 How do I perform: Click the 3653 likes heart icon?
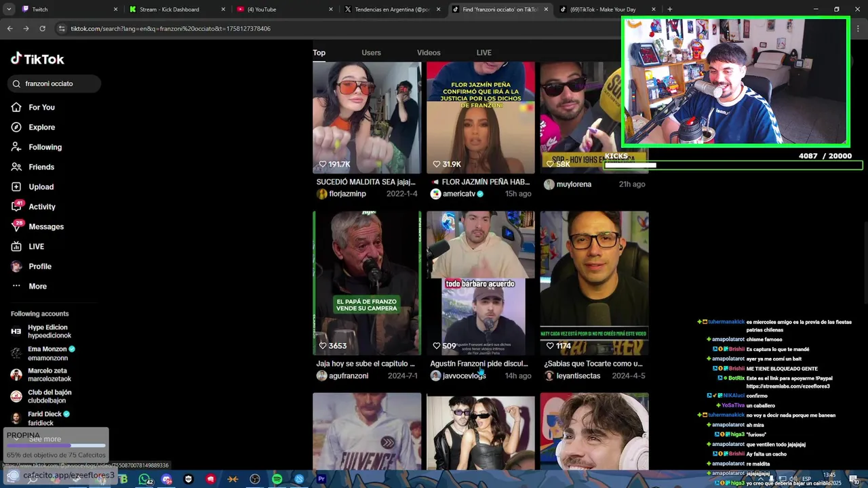(323, 346)
